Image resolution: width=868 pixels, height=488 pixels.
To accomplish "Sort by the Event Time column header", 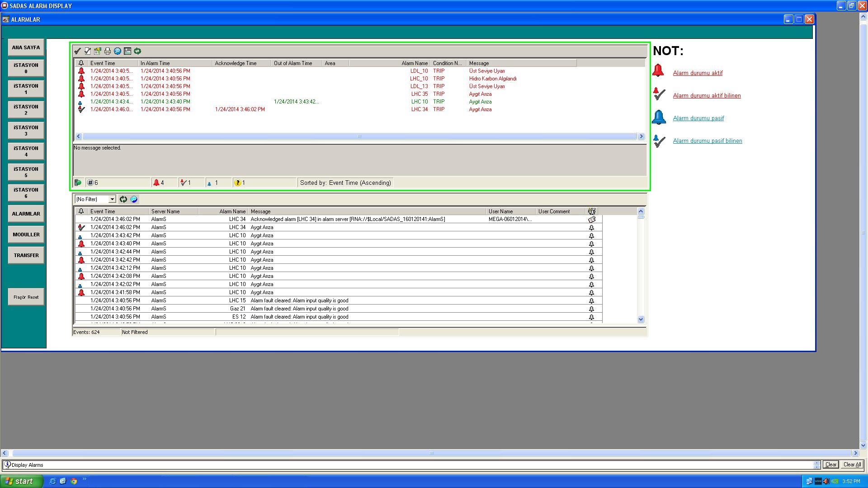I will tap(103, 63).
